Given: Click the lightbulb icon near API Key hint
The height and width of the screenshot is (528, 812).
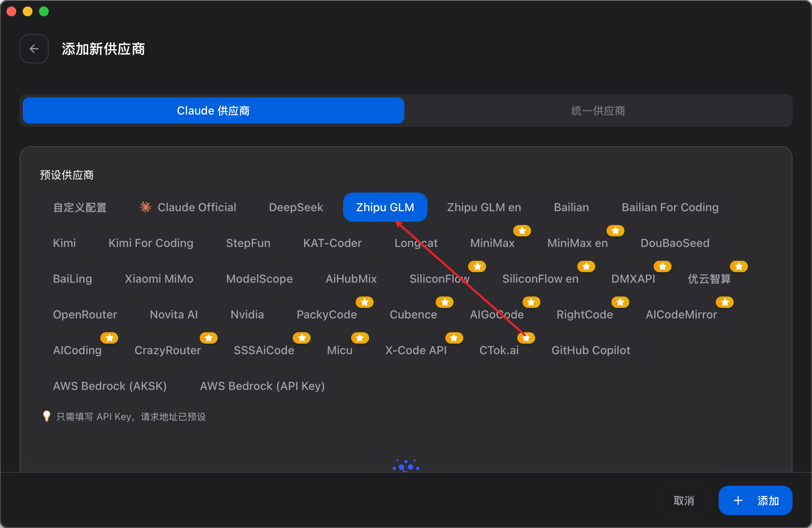Looking at the screenshot, I should point(46,416).
